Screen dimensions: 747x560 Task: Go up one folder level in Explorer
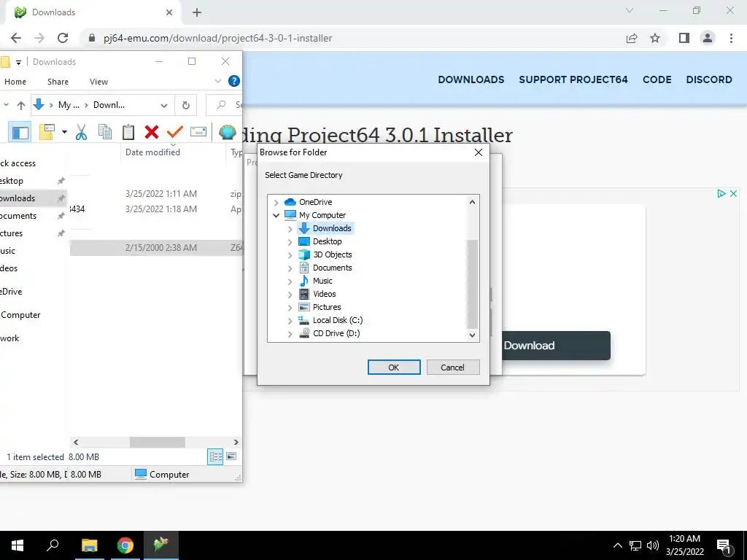pos(21,105)
